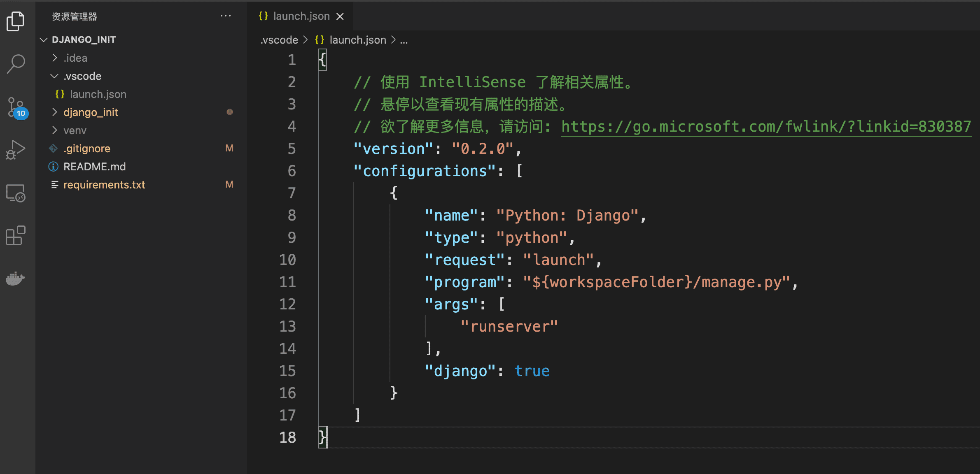This screenshot has height=474, width=980.
Task: Collapse the .vscode folder
Action: point(54,76)
